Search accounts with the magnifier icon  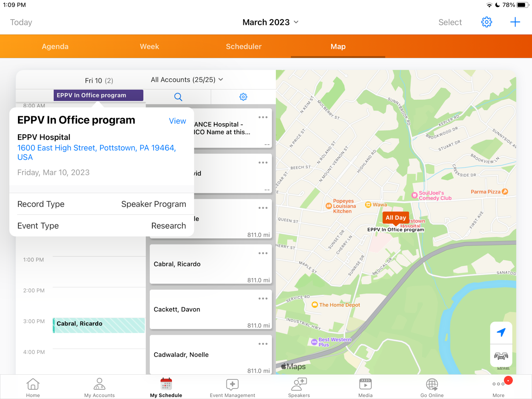[x=178, y=97]
